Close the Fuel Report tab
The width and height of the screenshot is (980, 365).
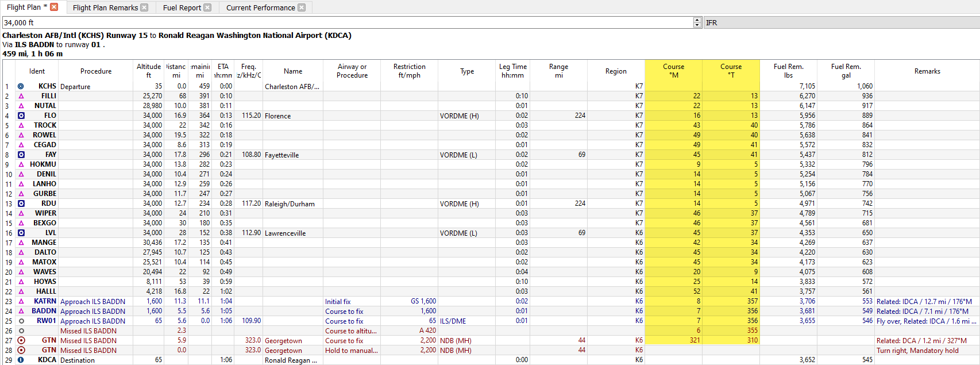tap(207, 7)
